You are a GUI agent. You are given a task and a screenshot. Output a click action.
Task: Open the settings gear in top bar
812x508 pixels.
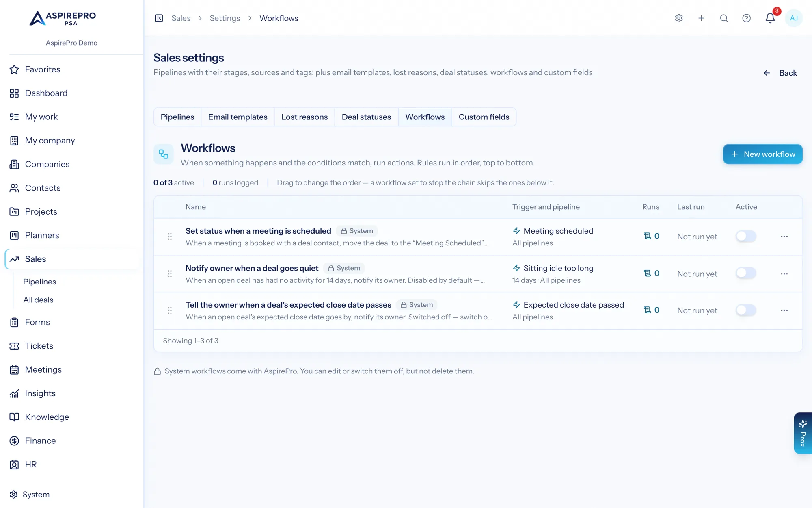click(679, 18)
